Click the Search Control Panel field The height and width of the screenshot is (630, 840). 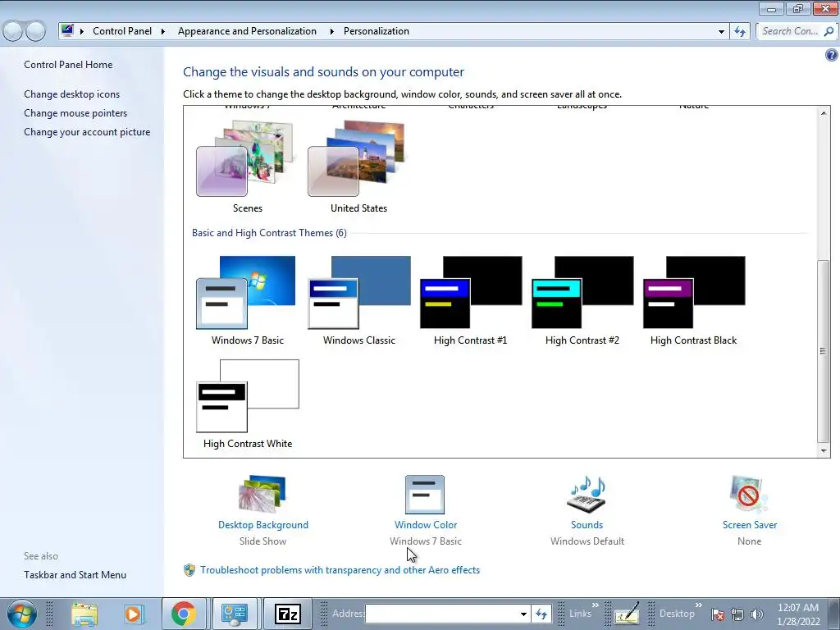click(790, 31)
